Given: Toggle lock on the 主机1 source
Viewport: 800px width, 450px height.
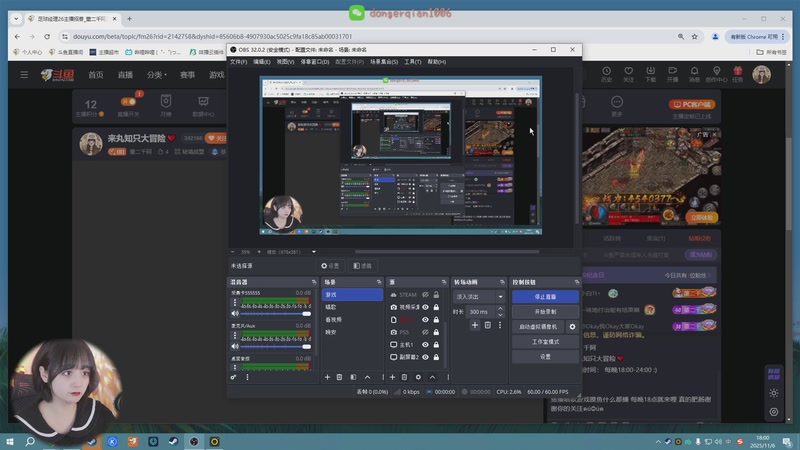Looking at the screenshot, I should pos(436,344).
